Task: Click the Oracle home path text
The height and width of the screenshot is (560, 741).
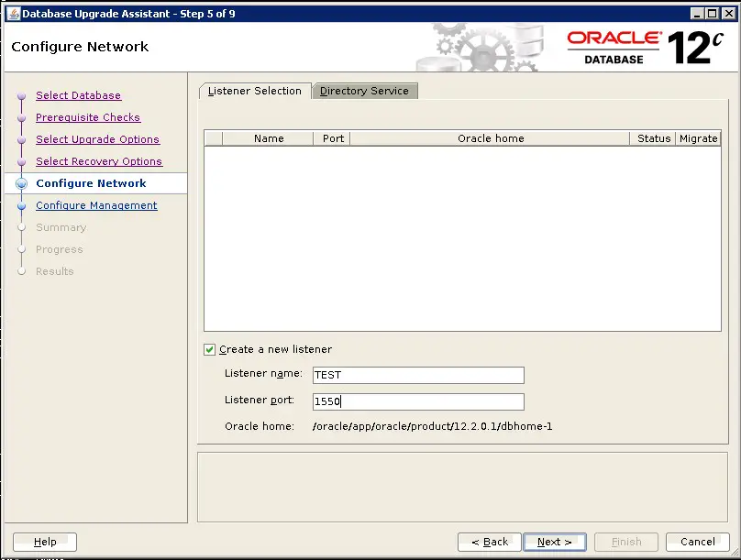Action: pos(433,426)
